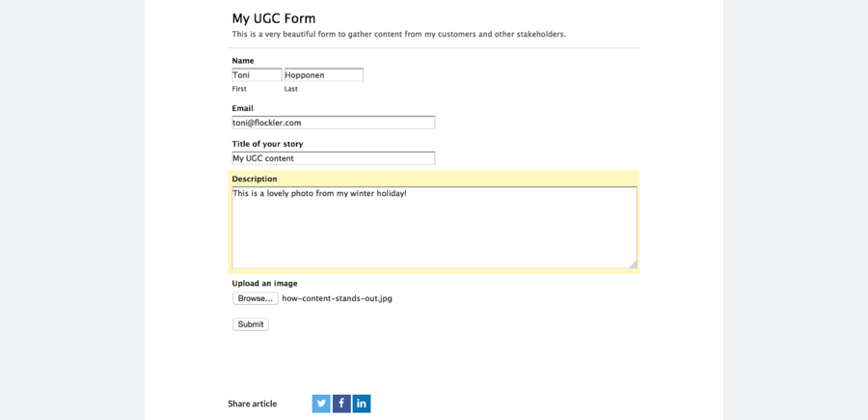
Task: Click the Title of your story input
Action: (334, 158)
